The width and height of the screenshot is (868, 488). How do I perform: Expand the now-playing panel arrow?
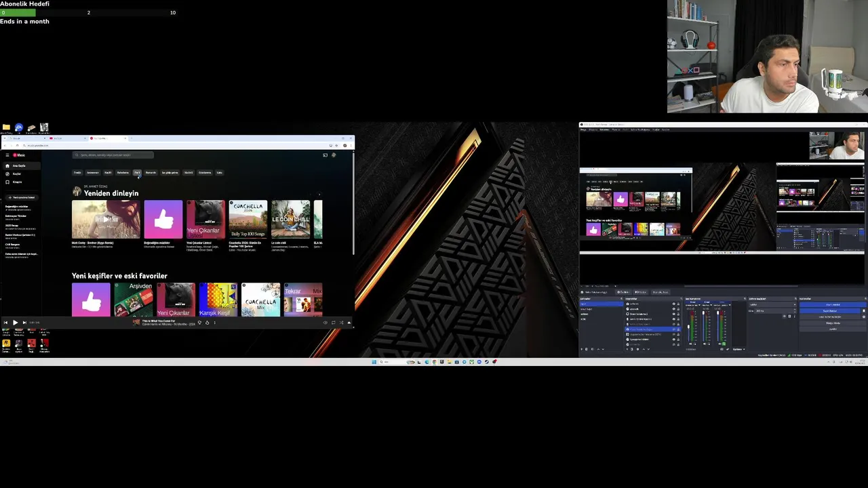pos(349,323)
